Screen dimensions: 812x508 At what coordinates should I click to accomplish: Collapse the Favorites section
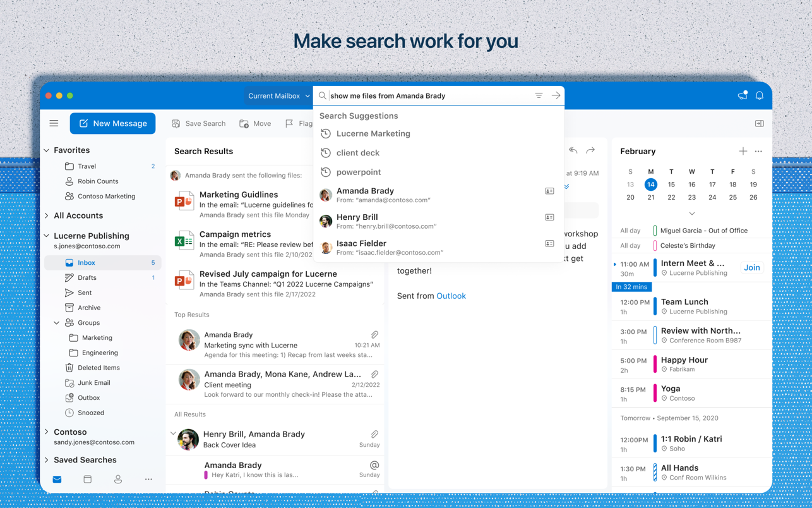47,150
